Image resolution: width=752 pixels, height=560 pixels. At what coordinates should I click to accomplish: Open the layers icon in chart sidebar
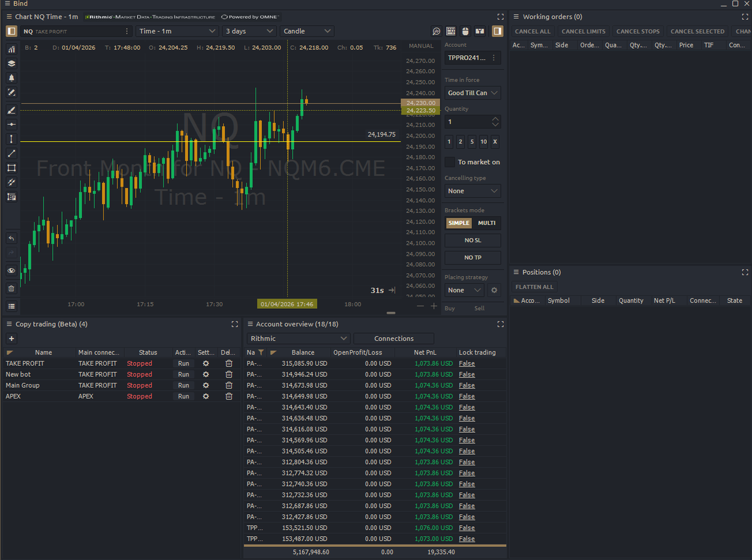tap(11, 63)
